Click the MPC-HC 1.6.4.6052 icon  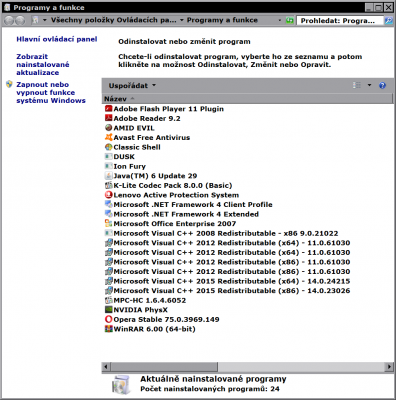(108, 300)
